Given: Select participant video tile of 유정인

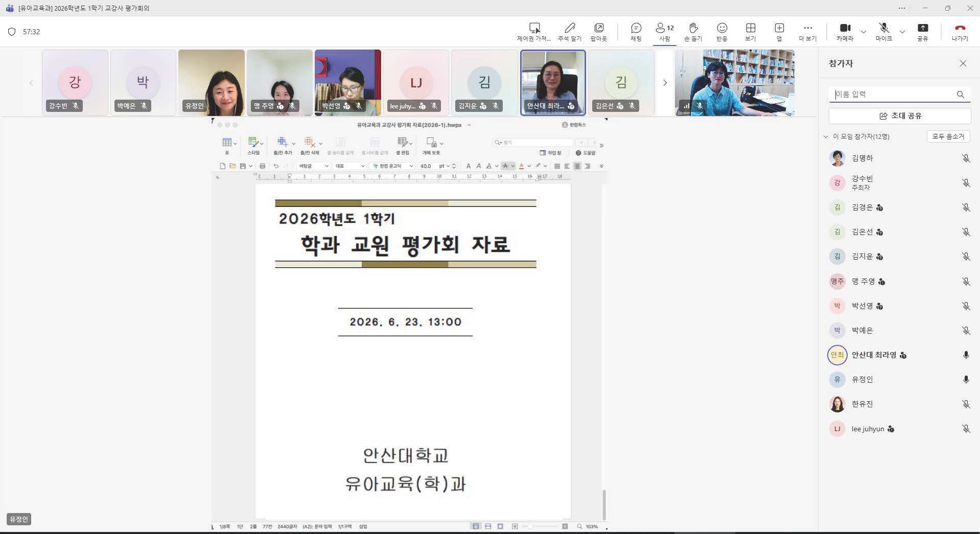Looking at the screenshot, I should click(x=212, y=83).
